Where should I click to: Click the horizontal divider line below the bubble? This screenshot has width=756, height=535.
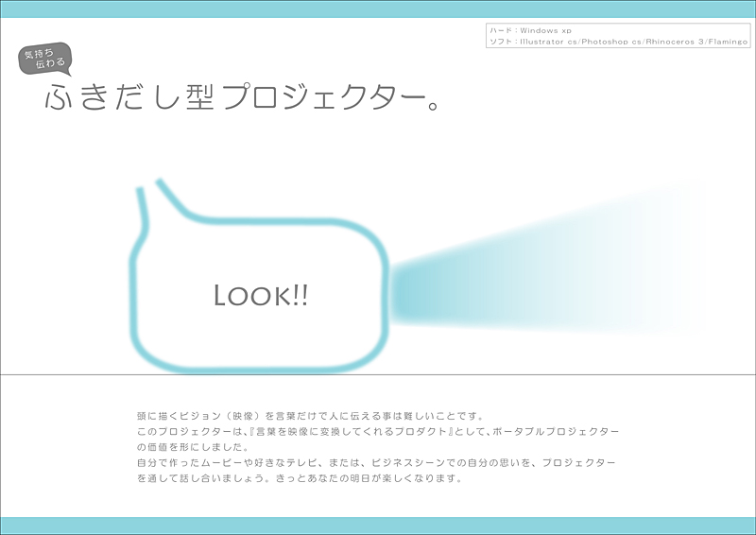tap(378, 374)
